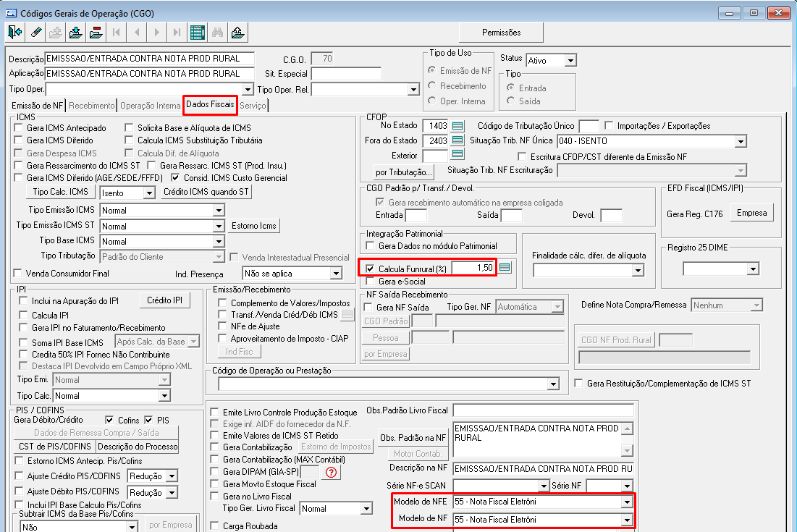Enable the Gera e-Social checkbox
This screenshot has width=797, height=532.
tap(370, 281)
